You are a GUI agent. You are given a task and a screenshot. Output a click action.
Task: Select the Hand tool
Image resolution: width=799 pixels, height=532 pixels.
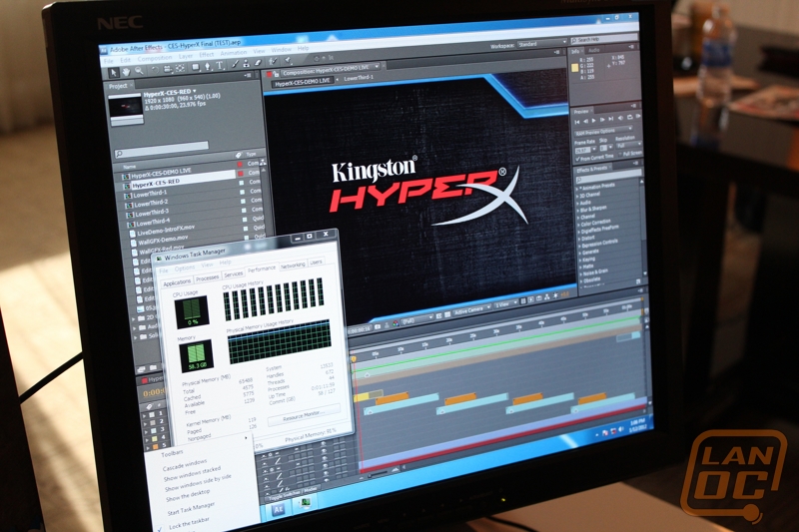pos(126,72)
